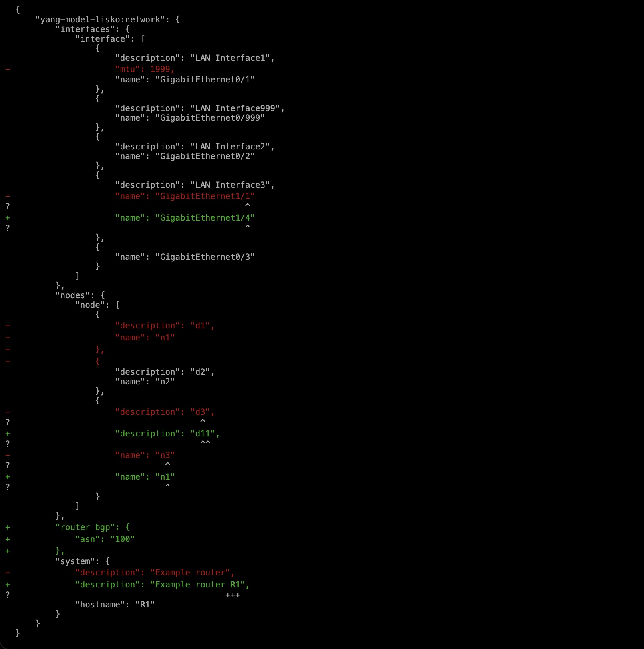The height and width of the screenshot is (649, 644).
Task: Click added "description": "d11" line
Action: click(x=167, y=434)
